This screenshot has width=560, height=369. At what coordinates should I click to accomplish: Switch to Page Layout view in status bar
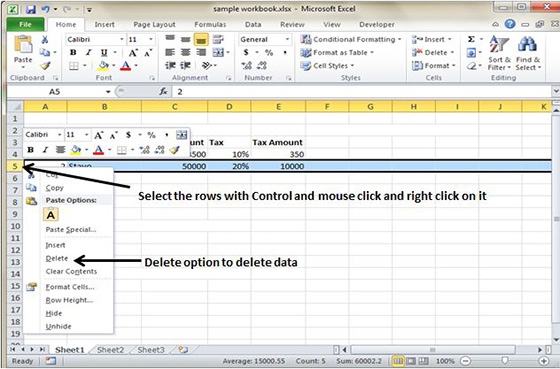[411, 361]
